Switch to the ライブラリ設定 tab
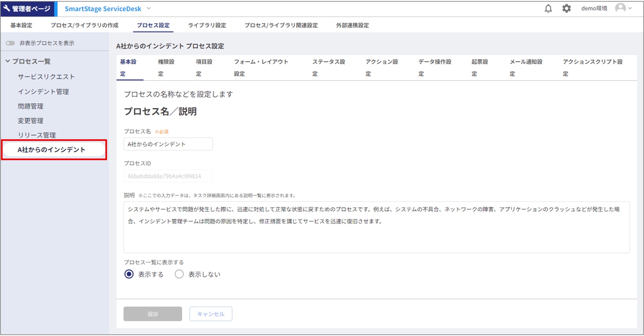This screenshot has height=336, width=644. tap(207, 25)
